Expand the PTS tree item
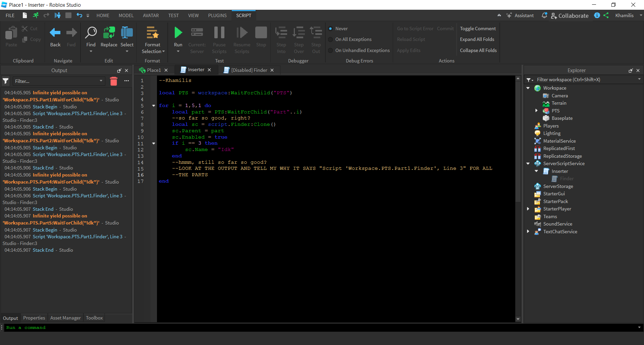644x345 pixels. (x=536, y=110)
